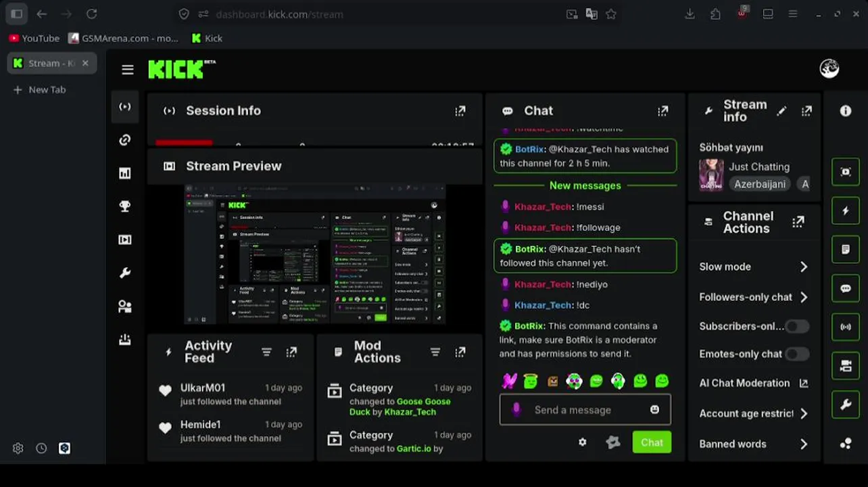The width and height of the screenshot is (868, 487).
Task: Click the broadcast icon on right rail
Action: click(x=846, y=327)
